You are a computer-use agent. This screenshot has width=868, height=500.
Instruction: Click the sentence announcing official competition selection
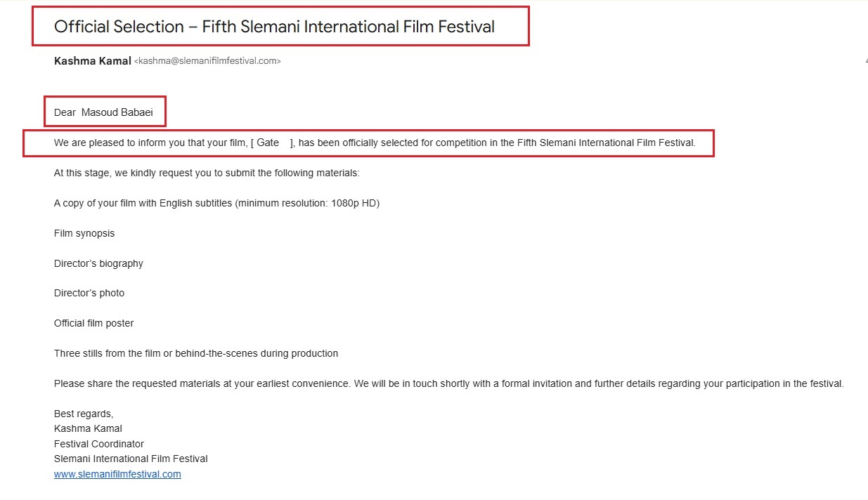pos(375,143)
